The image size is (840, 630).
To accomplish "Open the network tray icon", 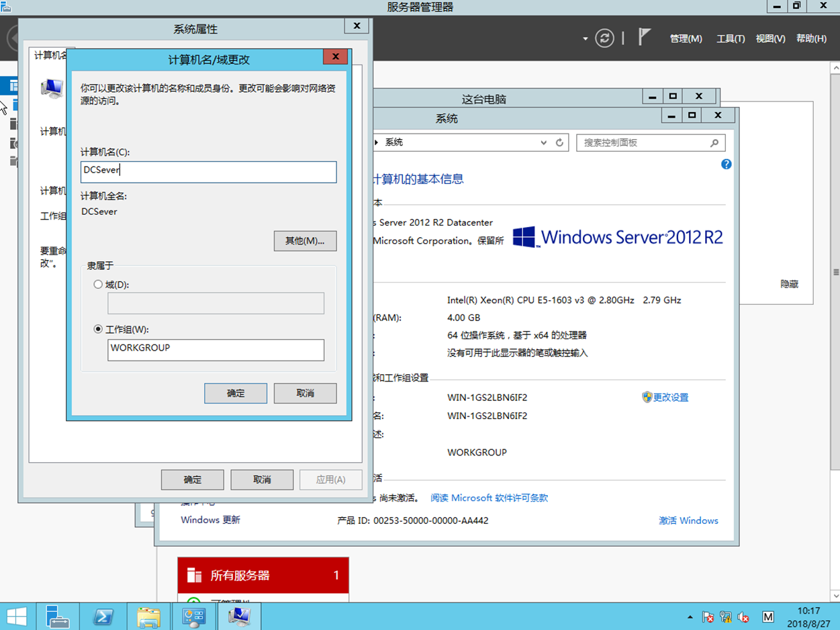I will click(x=725, y=617).
